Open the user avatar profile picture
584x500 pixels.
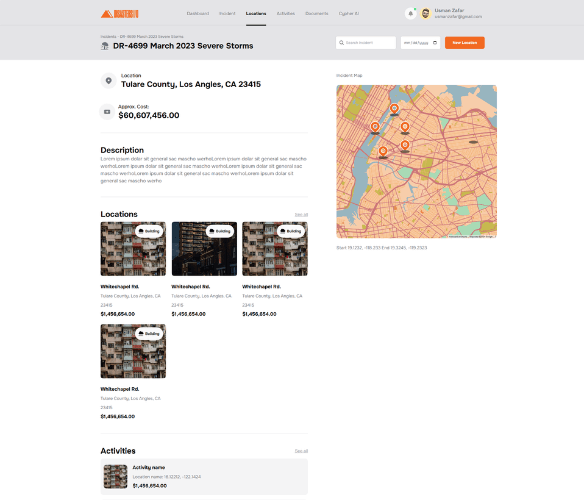click(426, 14)
